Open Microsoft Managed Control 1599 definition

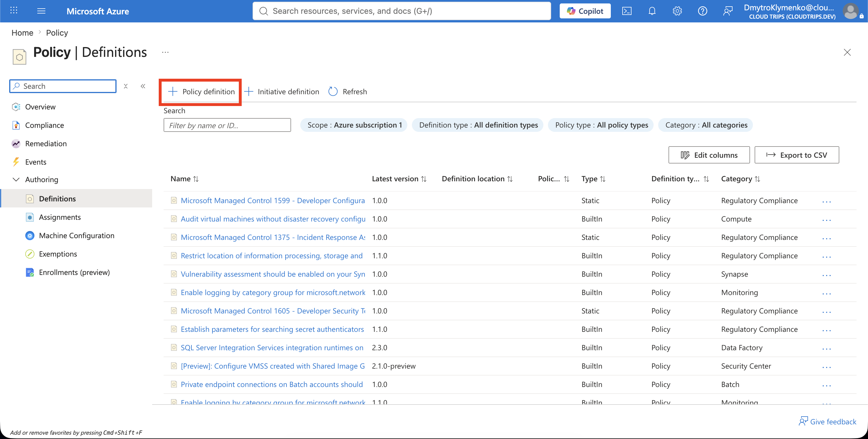pos(273,201)
